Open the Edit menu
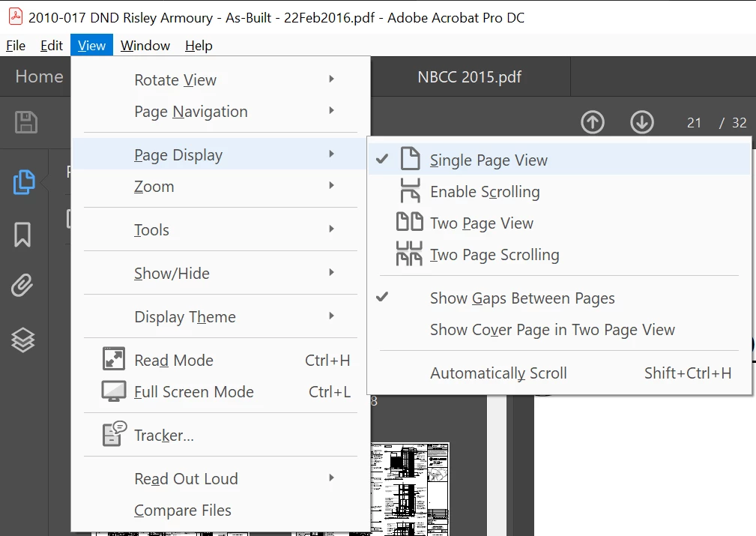 tap(51, 45)
